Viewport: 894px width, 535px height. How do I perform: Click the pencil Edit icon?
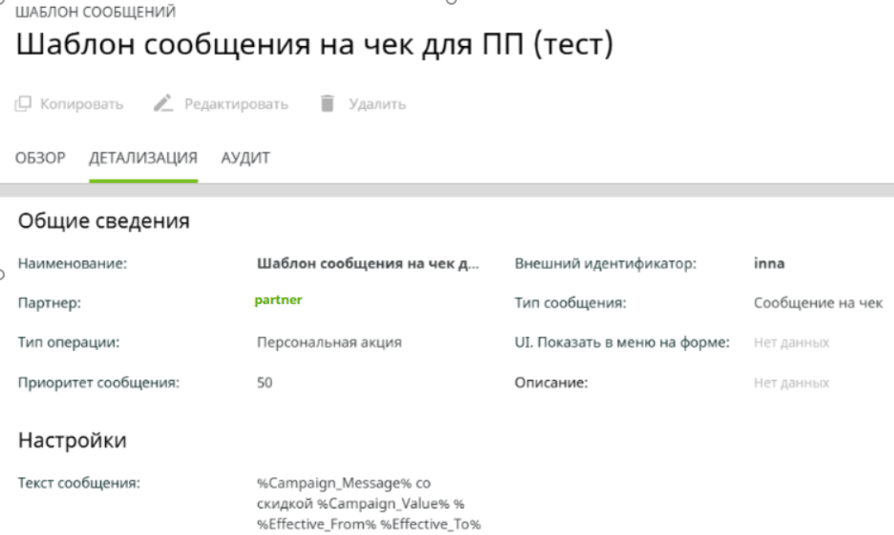point(164,104)
